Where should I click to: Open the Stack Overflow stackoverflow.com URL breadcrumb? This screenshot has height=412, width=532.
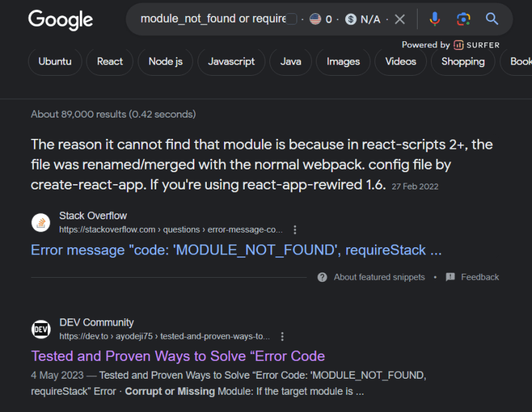[171, 230]
